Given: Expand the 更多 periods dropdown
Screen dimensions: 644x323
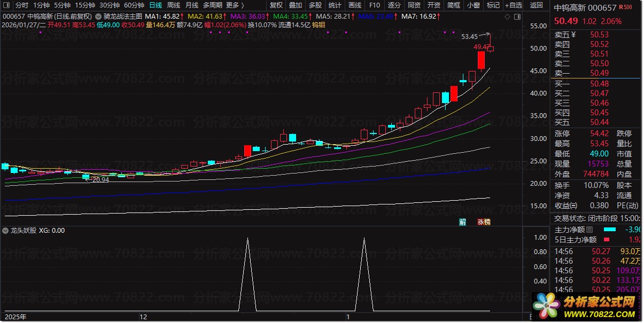Looking at the screenshot, I should click(x=235, y=5).
